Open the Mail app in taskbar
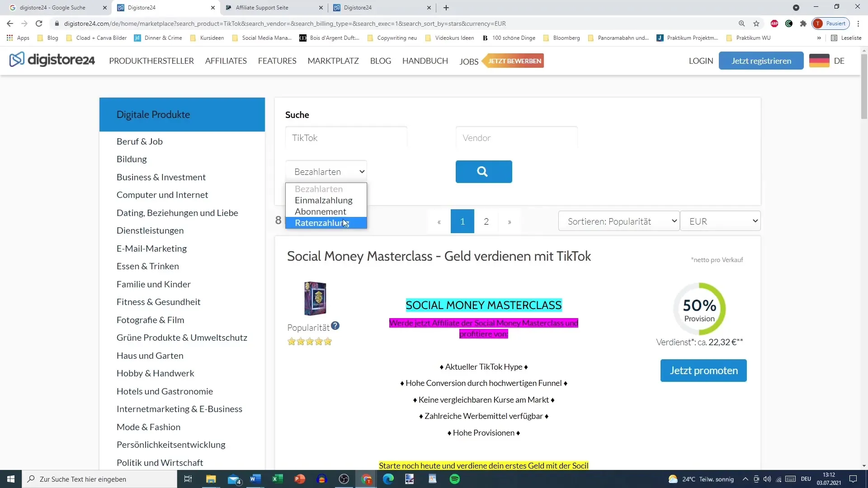 tap(234, 479)
